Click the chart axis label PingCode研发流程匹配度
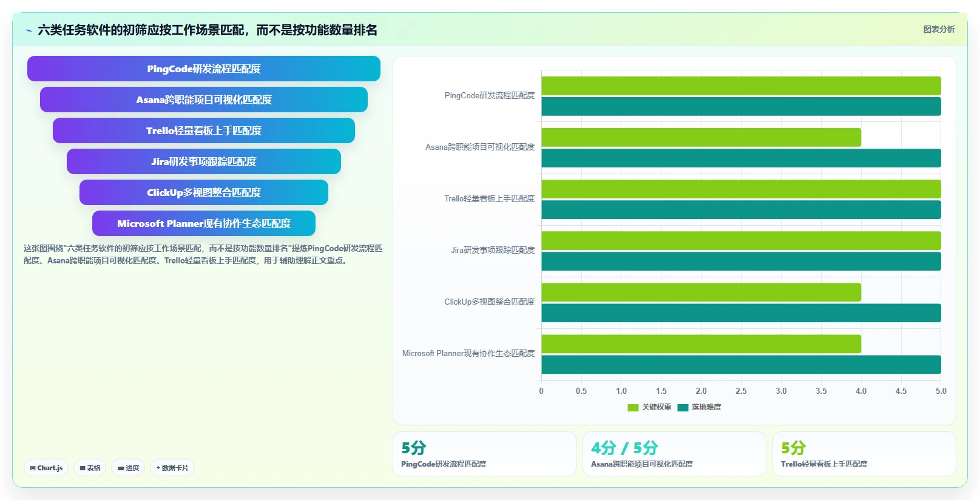This screenshot has width=980, height=500. pyautogui.click(x=490, y=95)
